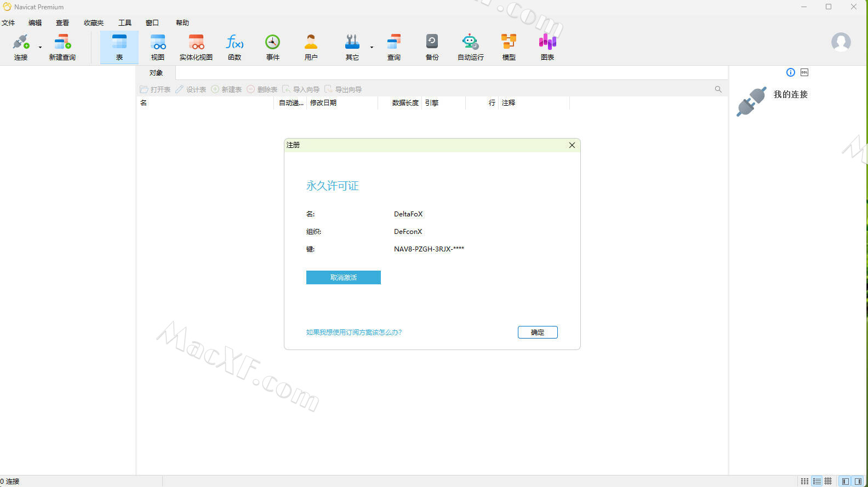Switch to the 对象 tab

click(x=156, y=73)
